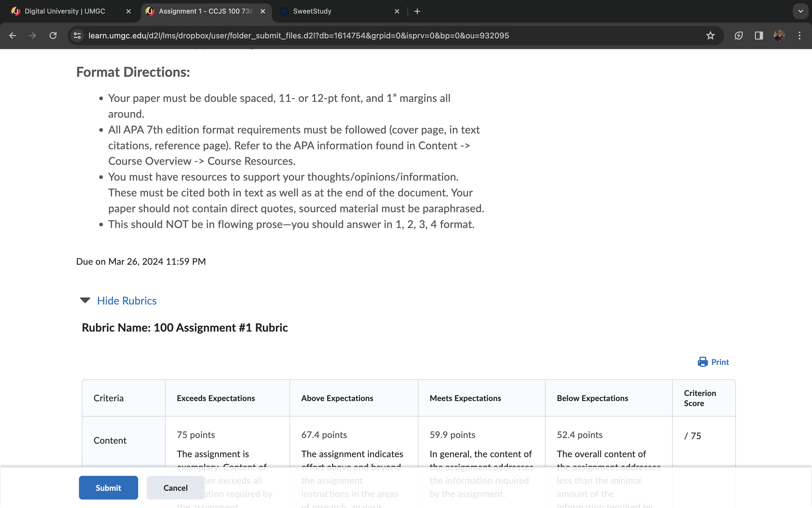Open the tab search dropdown arrow
This screenshot has width=812, height=508.
(801, 11)
